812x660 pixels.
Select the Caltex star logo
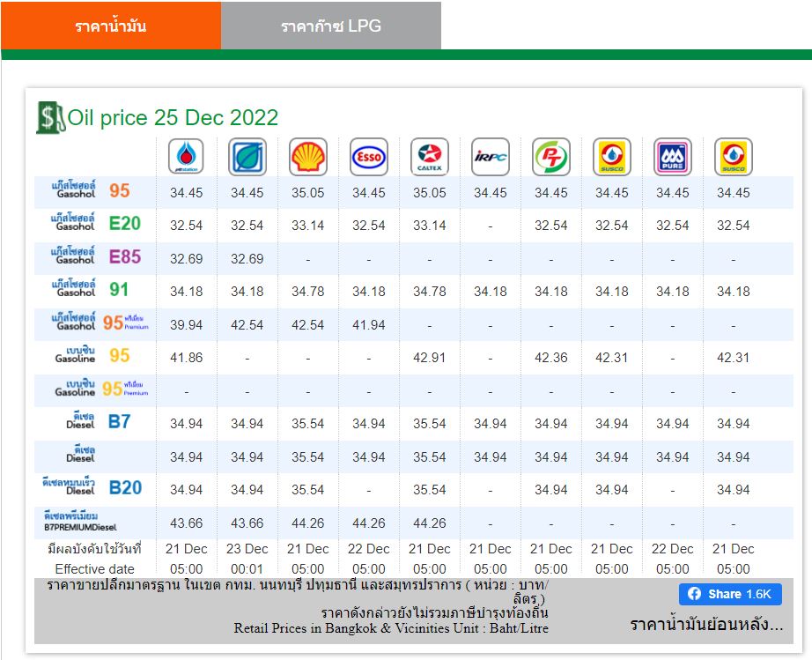coord(429,157)
